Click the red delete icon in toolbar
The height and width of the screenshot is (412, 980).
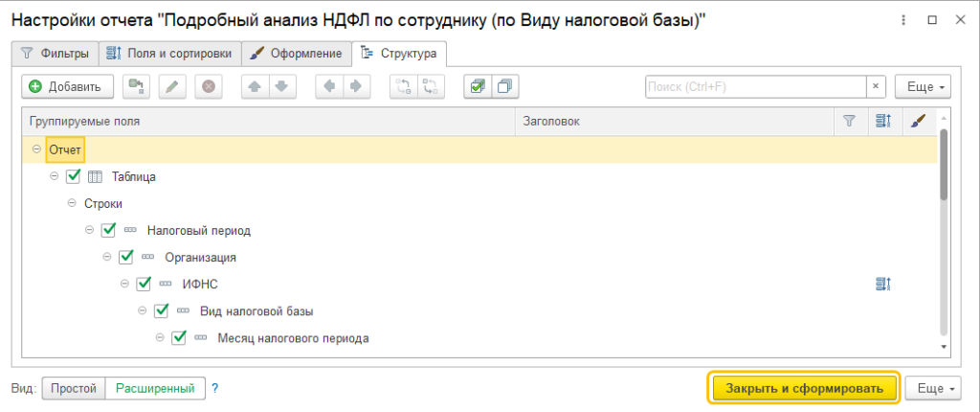(x=208, y=87)
